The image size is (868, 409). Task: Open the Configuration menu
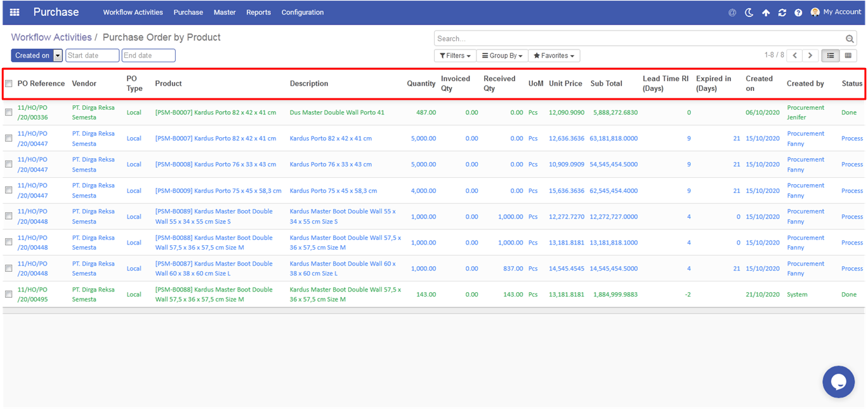pyautogui.click(x=302, y=13)
